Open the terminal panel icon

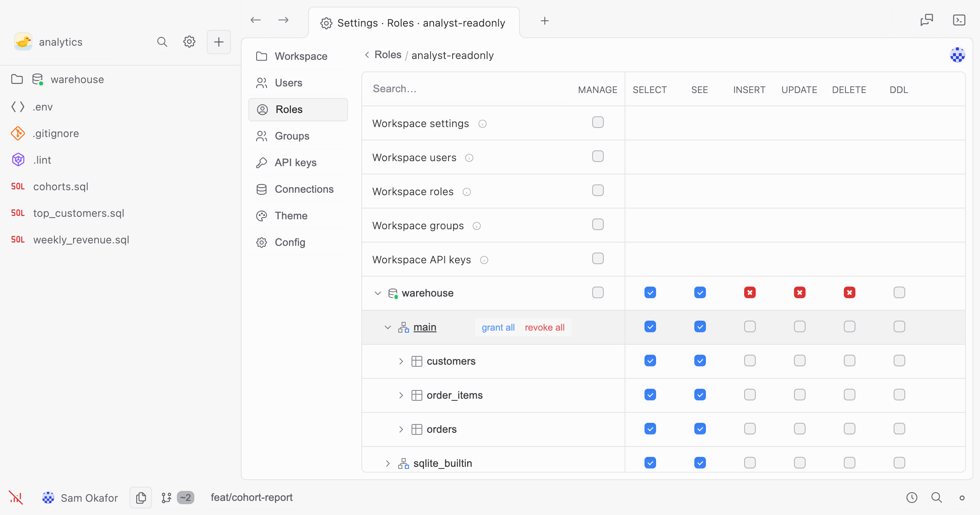tap(959, 20)
